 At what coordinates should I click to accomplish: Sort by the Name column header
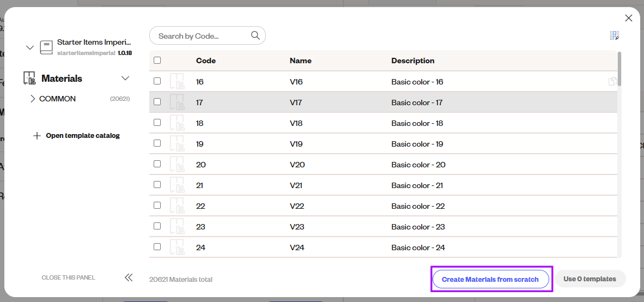point(301,61)
